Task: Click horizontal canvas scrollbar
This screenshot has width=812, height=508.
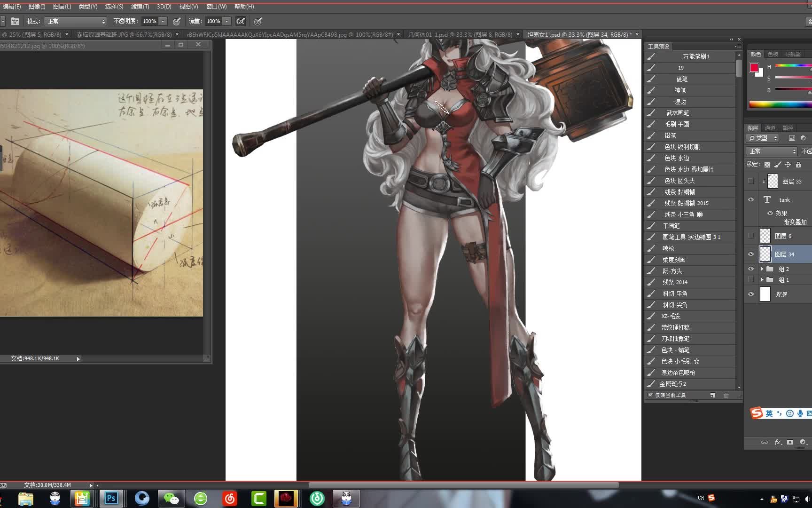Action: (463, 485)
